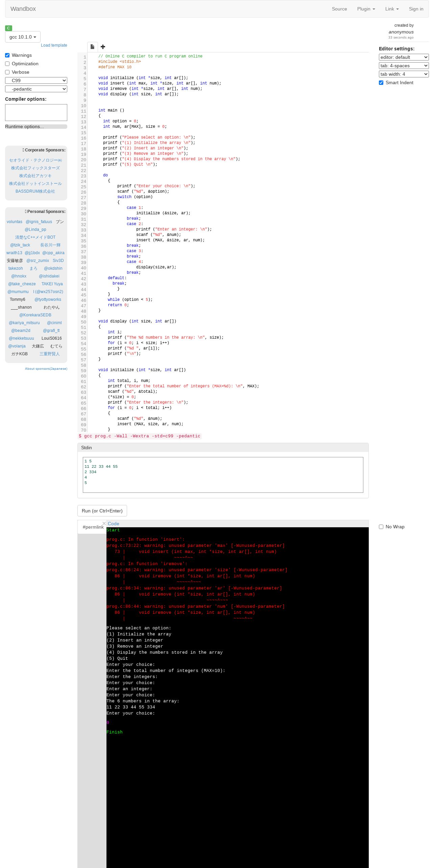The height and width of the screenshot is (868, 434).
Task: Click Load template link
Action: coord(54,45)
